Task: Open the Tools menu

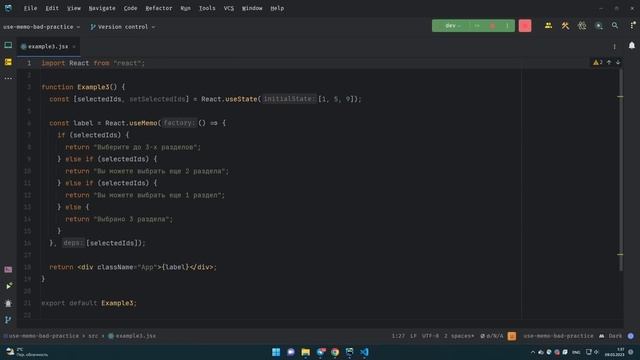Action: (207, 8)
